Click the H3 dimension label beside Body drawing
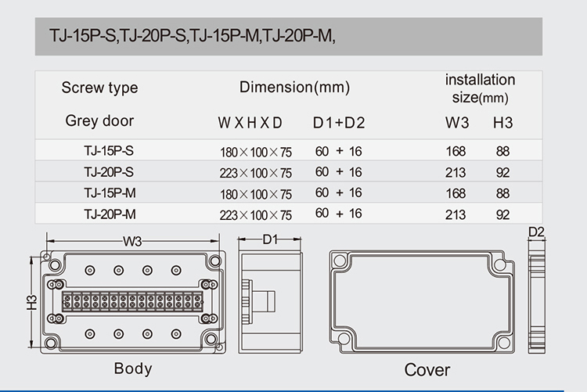The width and height of the screenshot is (587, 392). pos(31,301)
